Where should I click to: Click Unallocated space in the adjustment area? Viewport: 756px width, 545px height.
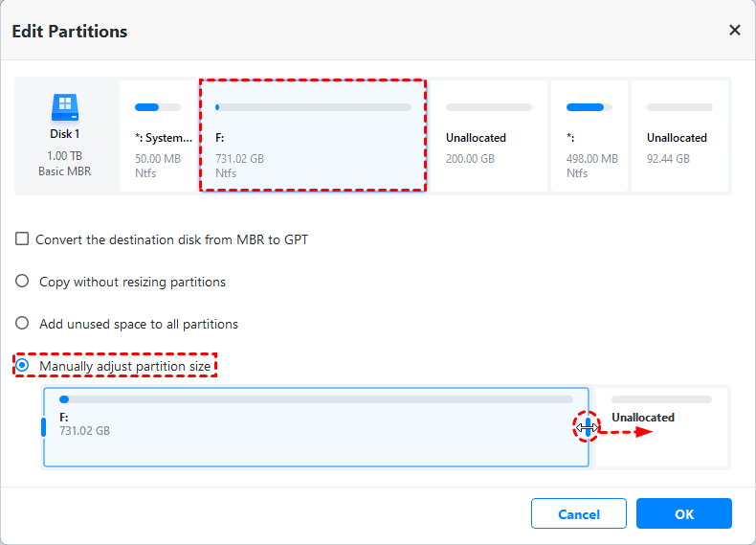661,426
